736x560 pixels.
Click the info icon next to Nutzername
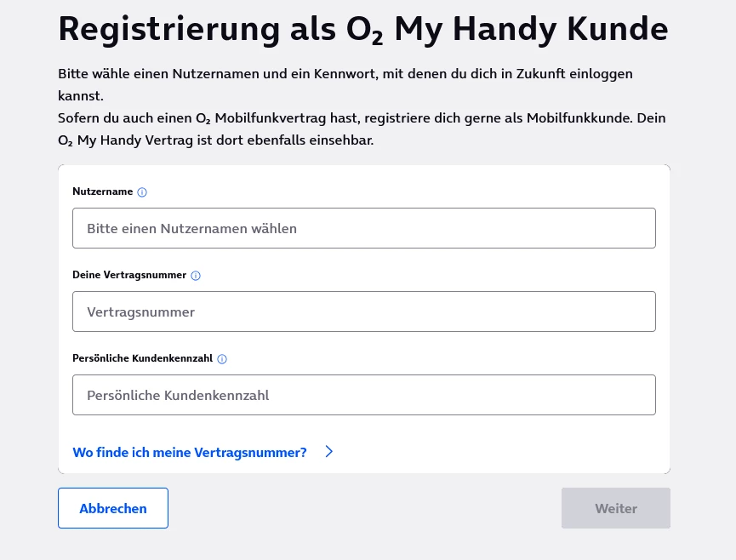pos(142,192)
